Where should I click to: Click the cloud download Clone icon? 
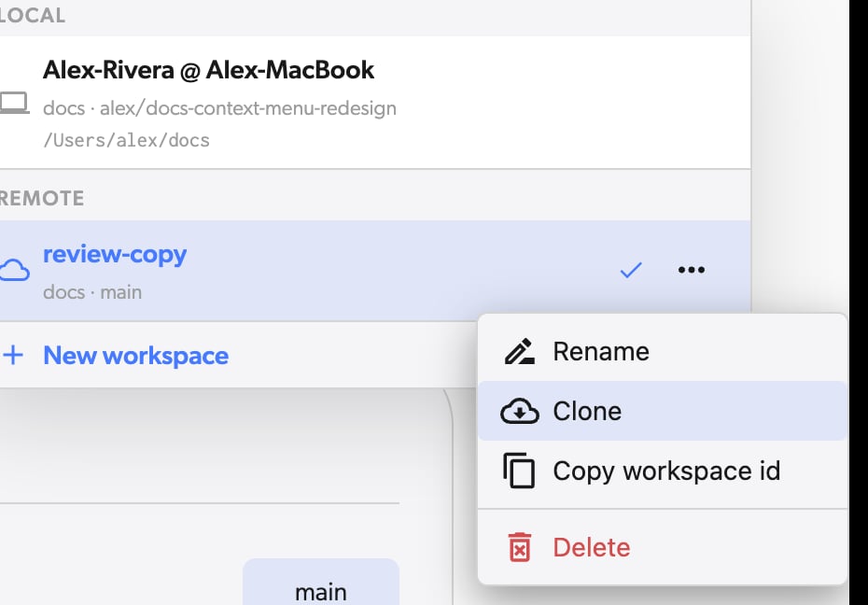(x=519, y=411)
